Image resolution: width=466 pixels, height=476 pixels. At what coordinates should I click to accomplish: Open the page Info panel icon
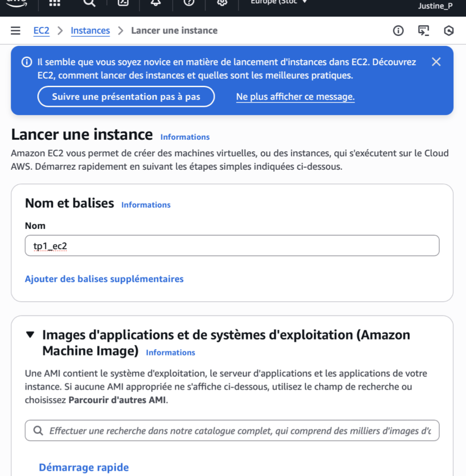(398, 31)
